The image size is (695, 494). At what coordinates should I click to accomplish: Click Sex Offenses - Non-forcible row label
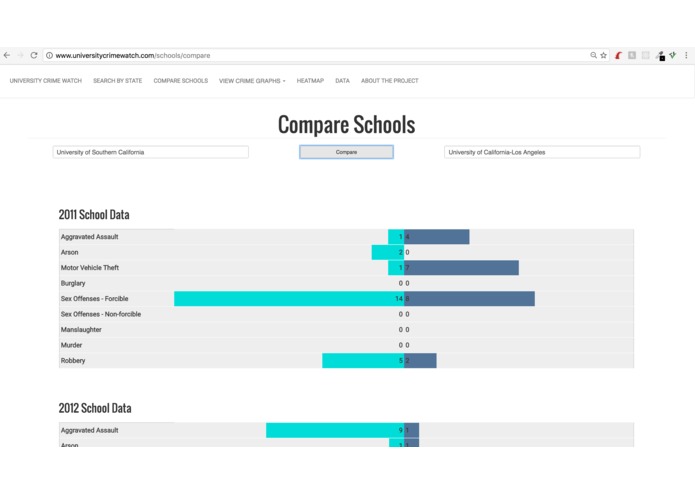(x=101, y=314)
